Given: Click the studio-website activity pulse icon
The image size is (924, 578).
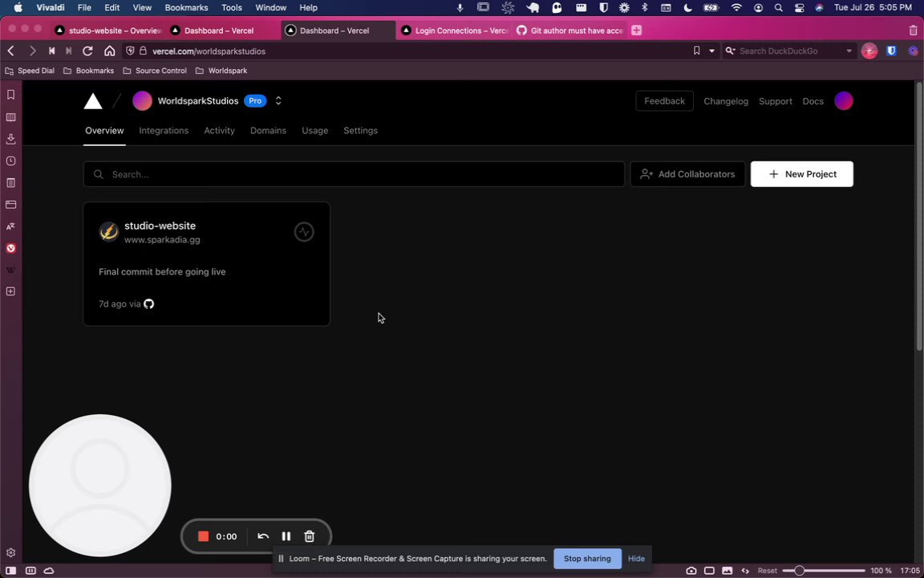Looking at the screenshot, I should pyautogui.click(x=304, y=232).
